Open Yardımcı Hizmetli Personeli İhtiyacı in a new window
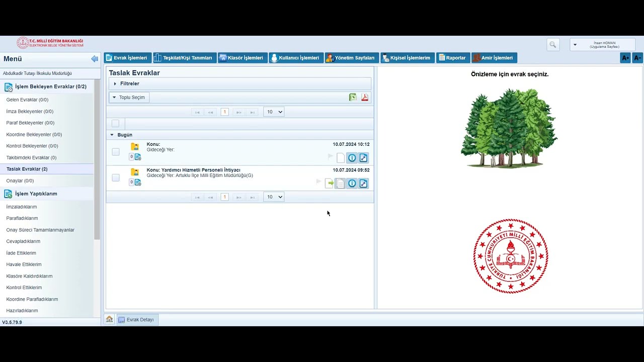The image size is (644, 362). (363, 184)
